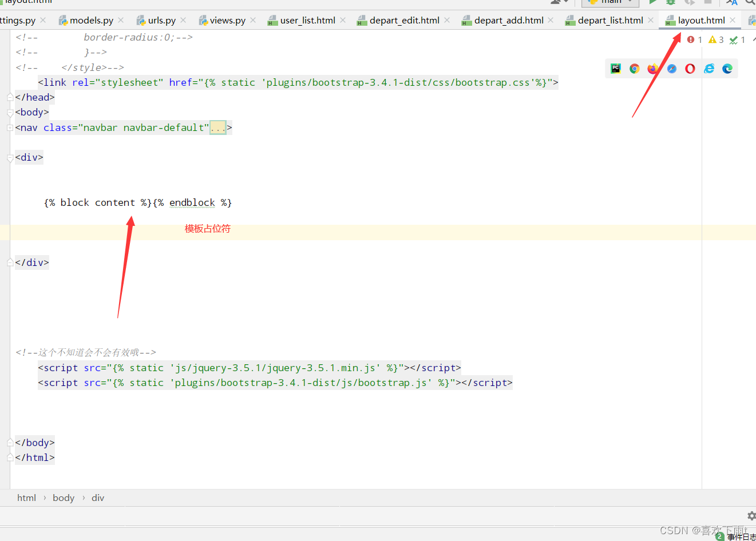Screen dimensions: 756x541
Task: Close the urls.py tab
Action: [x=183, y=20]
